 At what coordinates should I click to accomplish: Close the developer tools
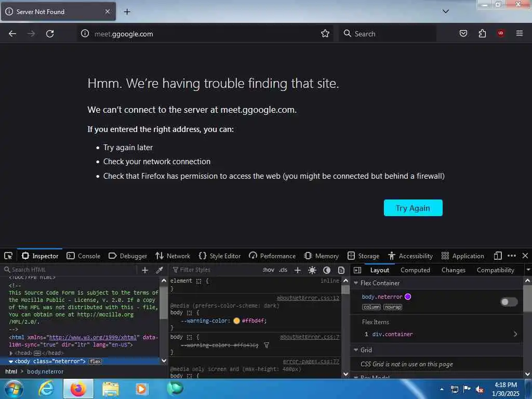(x=525, y=256)
